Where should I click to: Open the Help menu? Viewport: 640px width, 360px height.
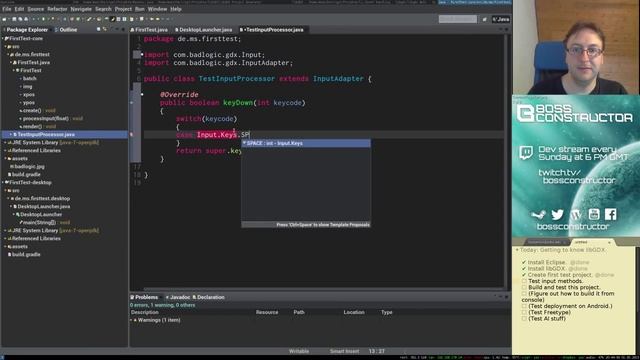tap(176, 9)
